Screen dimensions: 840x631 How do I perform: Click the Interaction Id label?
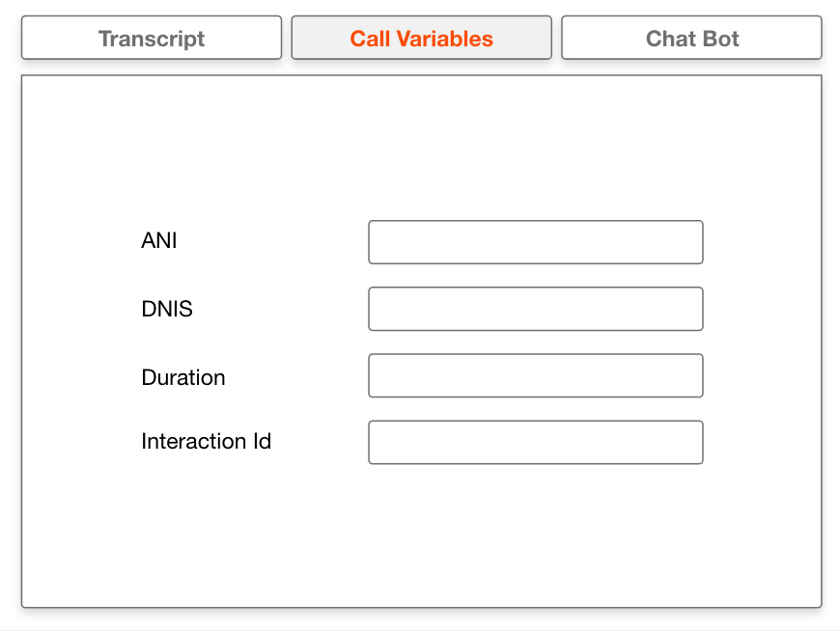pyautogui.click(x=206, y=442)
